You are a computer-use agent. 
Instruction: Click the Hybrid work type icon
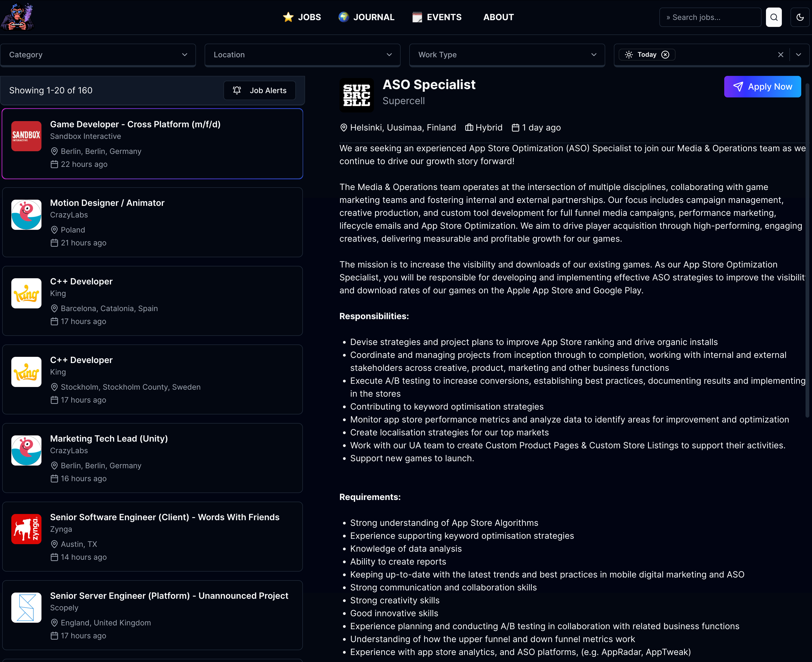point(469,127)
